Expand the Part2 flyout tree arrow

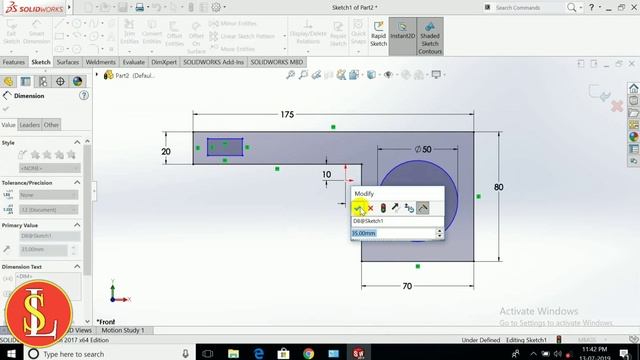[x=97, y=75]
